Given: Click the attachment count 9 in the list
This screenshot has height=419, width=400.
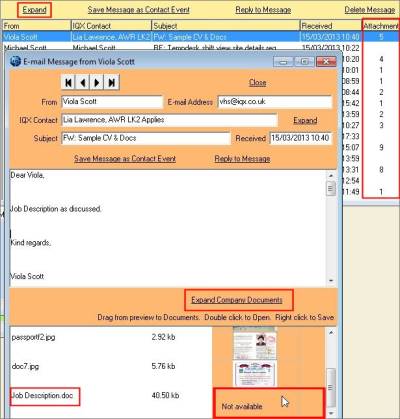Looking at the screenshot, I should tap(381, 147).
